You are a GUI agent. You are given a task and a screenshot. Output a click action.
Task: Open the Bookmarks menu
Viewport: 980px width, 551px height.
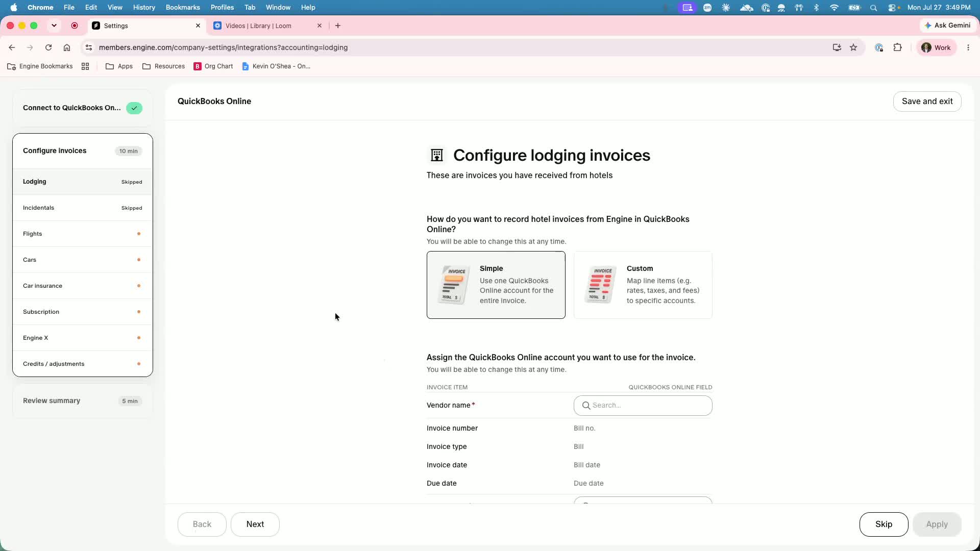point(183,7)
